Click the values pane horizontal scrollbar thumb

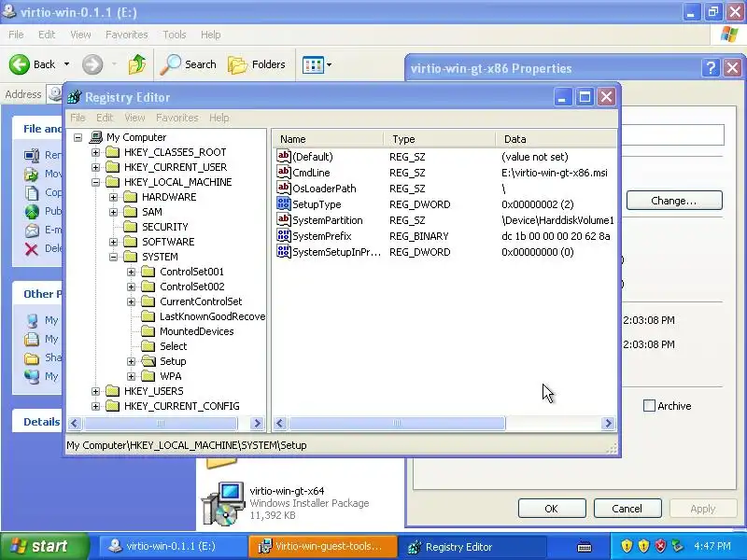coord(397,424)
